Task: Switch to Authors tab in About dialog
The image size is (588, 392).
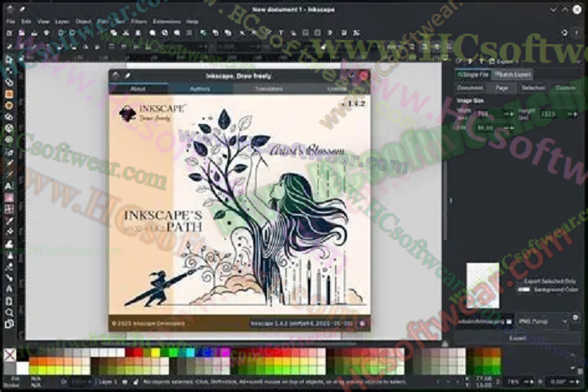Action: (200, 89)
